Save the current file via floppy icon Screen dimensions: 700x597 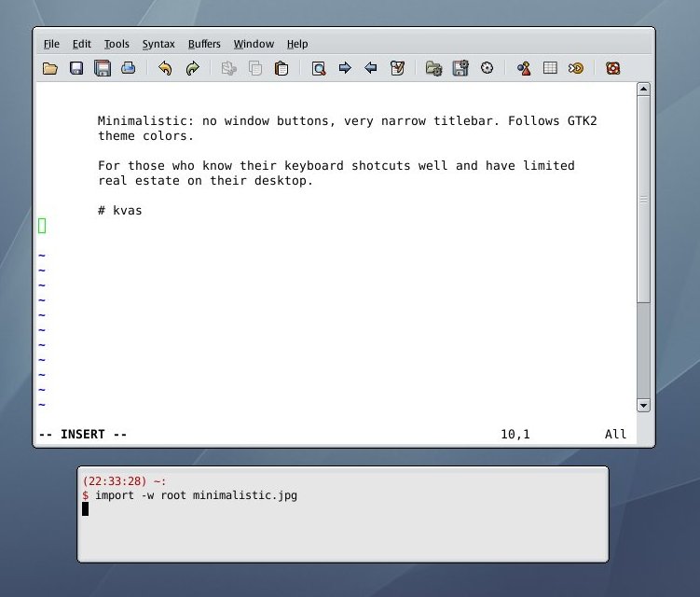point(76,68)
